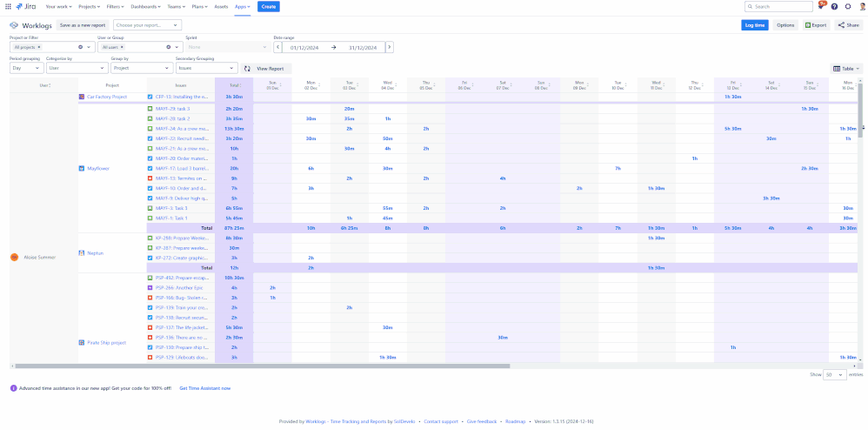Go to next date range arrow

[x=390, y=47]
